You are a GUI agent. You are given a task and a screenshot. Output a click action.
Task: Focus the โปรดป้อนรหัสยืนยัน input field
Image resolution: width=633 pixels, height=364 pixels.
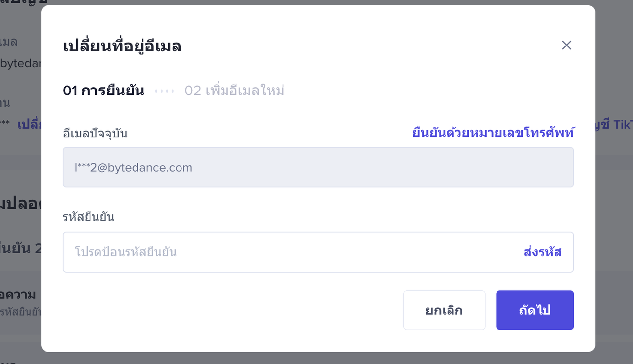[292, 252]
